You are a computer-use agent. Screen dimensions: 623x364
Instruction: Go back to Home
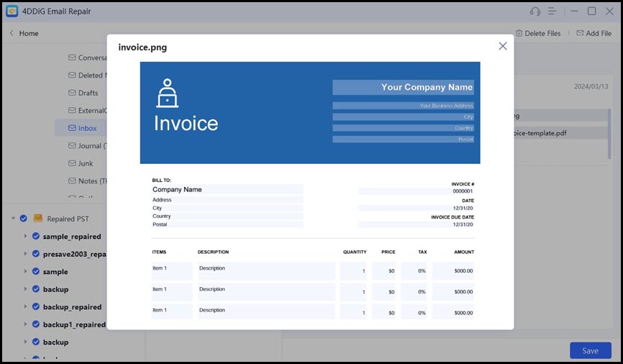click(x=29, y=33)
